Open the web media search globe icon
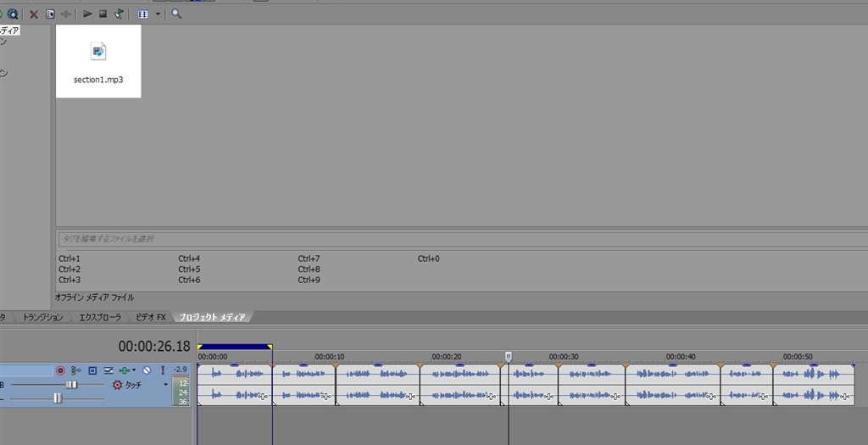Screen dimensions: 868x445 point(12,14)
